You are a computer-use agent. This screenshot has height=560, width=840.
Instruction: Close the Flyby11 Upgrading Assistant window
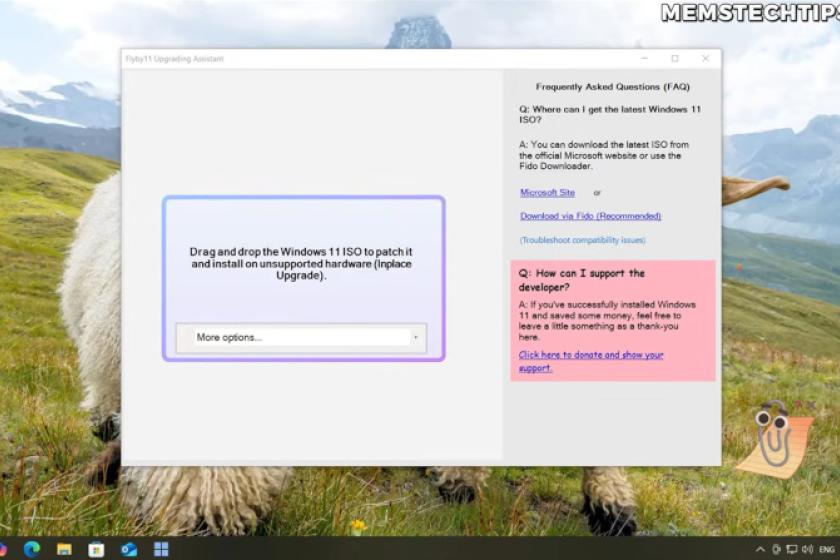click(x=706, y=58)
